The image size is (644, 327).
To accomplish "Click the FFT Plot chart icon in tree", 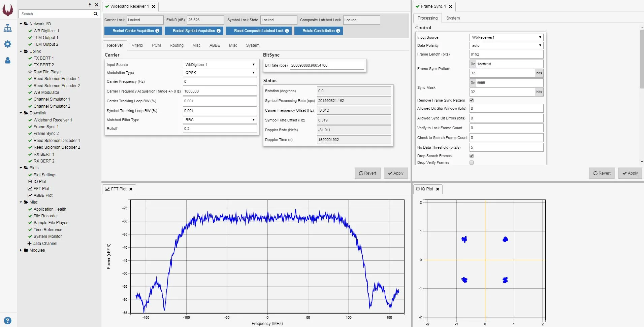I will (30, 189).
